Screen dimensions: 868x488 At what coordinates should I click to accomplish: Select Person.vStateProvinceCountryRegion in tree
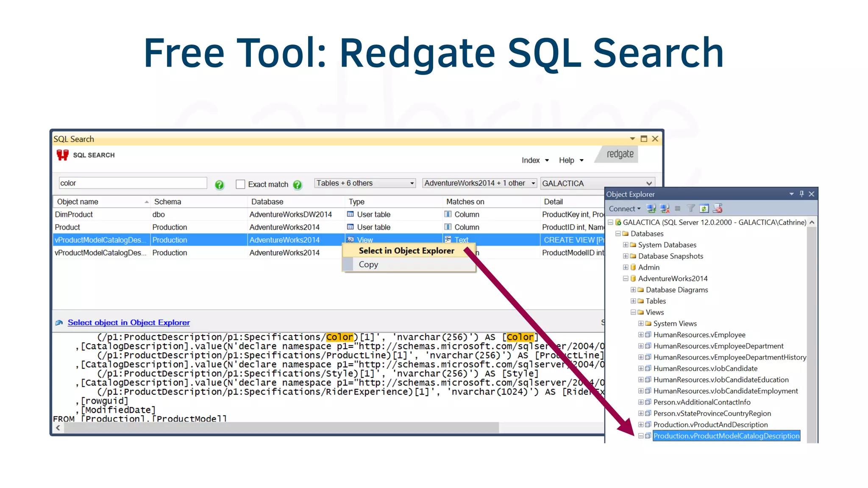pos(712,414)
